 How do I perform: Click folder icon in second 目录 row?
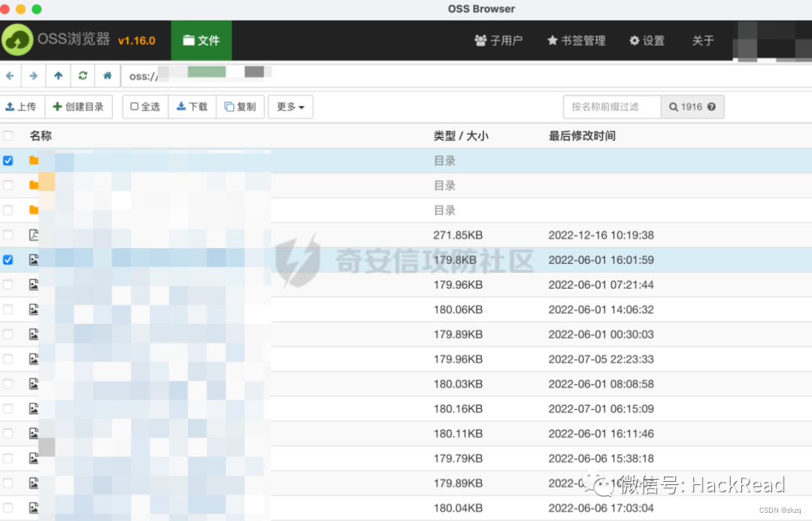coord(34,186)
